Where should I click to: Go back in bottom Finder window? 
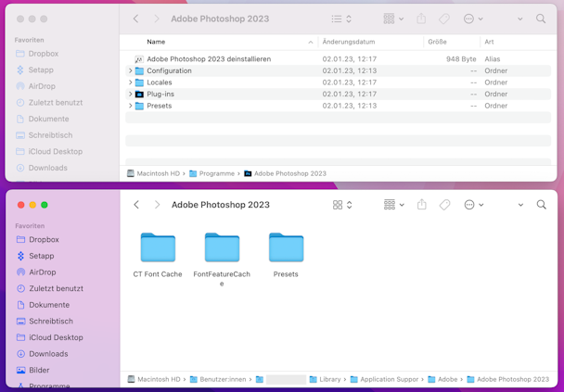(136, 205)
